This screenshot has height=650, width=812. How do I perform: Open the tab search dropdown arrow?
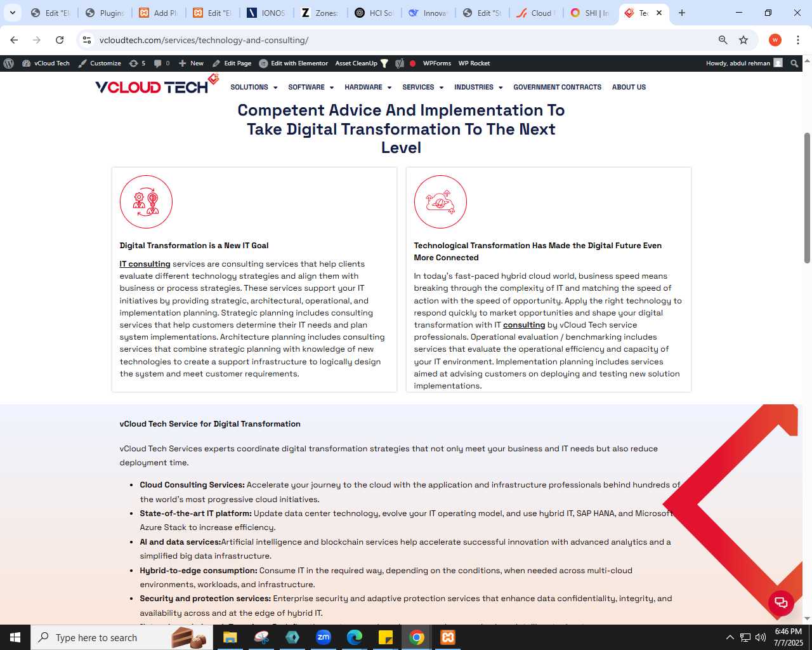click(x=12, y=13)
